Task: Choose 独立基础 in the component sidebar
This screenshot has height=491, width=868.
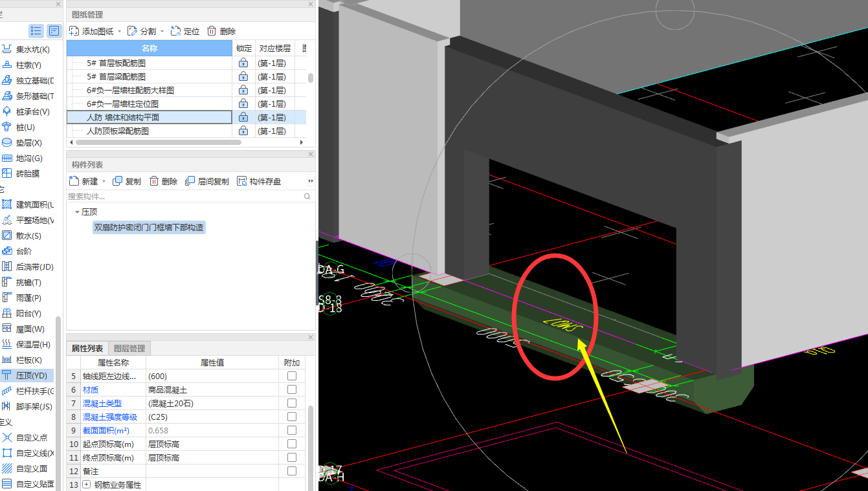Action: coord(28,80)
